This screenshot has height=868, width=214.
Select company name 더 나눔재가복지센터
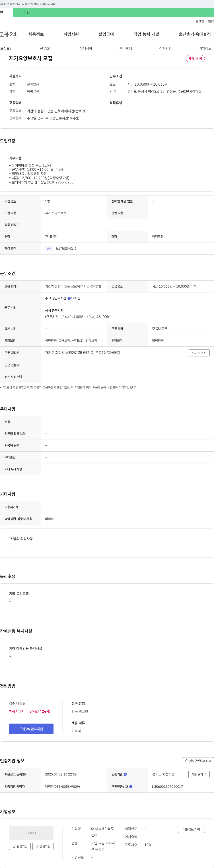point(103,832)
